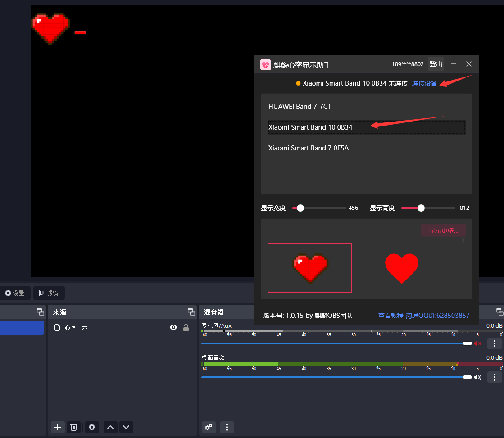This screenshot has height=438, width=504.
Task: Click the pixel heart in OBS preview
Action: tap(50, 28)
